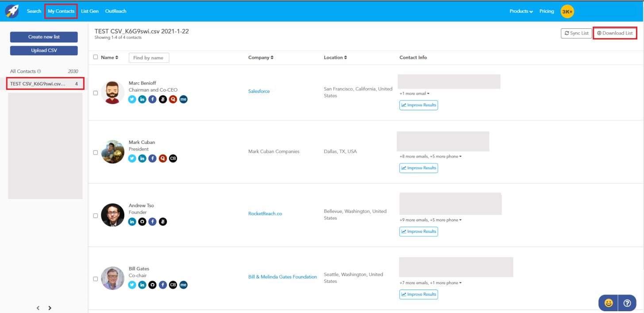Mark Bill Gates's row checkbox
This screenshot has width=644, height=313.
click(96, 279)
